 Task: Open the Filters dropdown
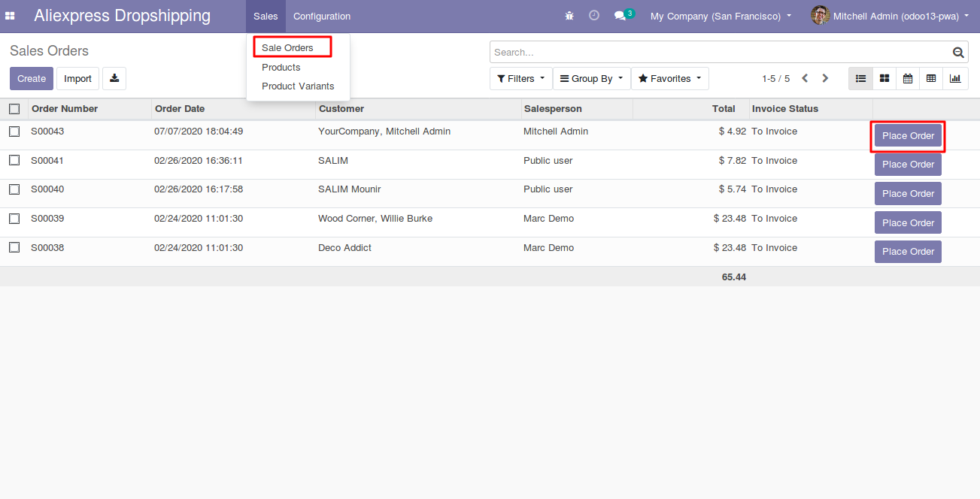point(520,78)
